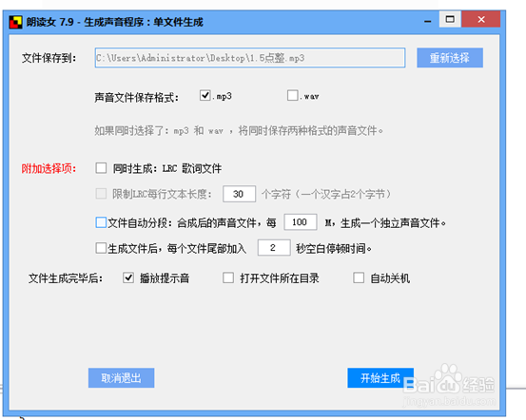Uncheck the .mp3 format checkbox
This screenshot has width=526, height=420.
[205, 95]
